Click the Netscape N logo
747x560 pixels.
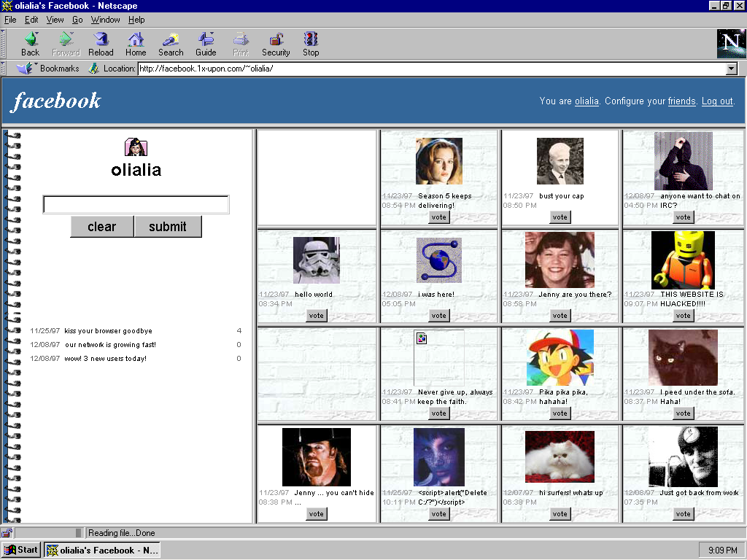click(x=731, y=44)
